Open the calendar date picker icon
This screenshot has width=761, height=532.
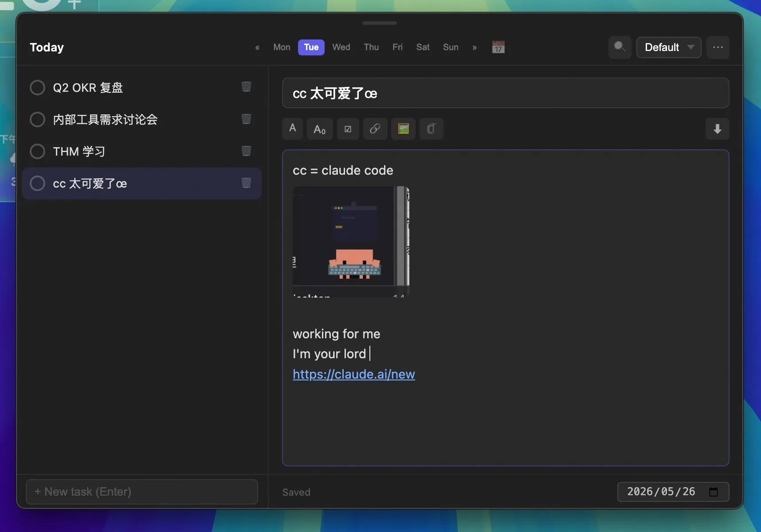coord(498,47)
